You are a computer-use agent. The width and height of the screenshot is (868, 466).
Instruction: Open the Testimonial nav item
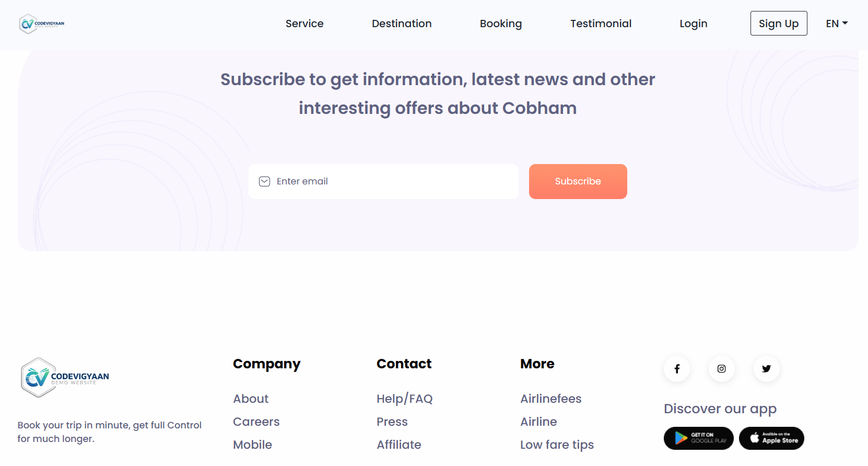(x=601, y=24)
